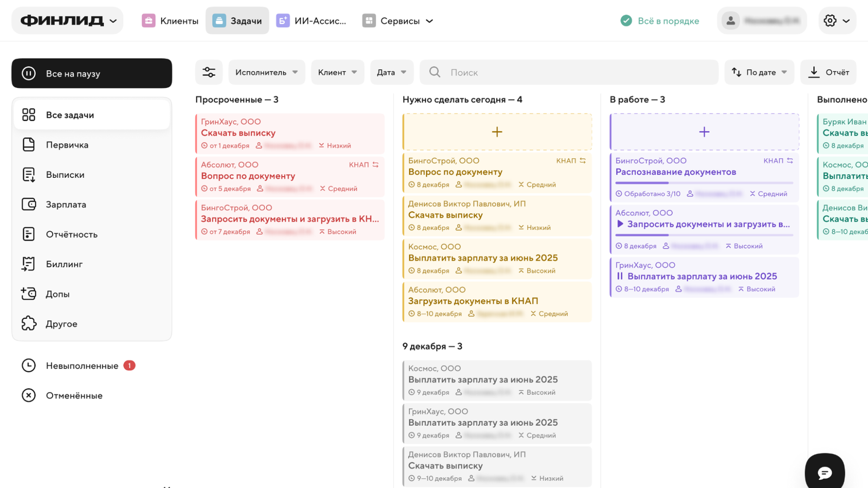Click the filter settings sliders icon
The width and height of the screenshot is (868, 488).
coord(209,72)
